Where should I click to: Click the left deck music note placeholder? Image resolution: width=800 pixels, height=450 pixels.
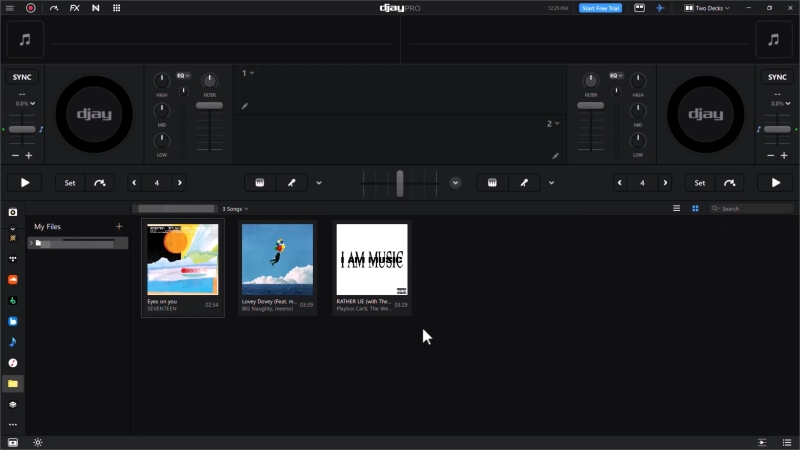click(x=25, y=39)
